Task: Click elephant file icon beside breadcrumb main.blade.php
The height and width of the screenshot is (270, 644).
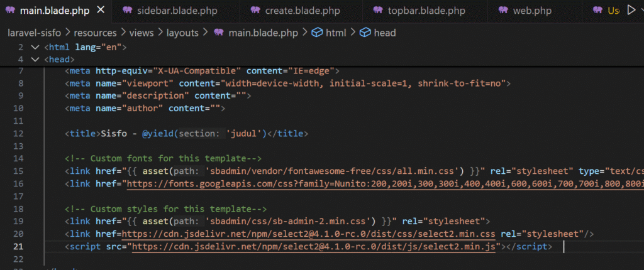Action: pos(219,33)
